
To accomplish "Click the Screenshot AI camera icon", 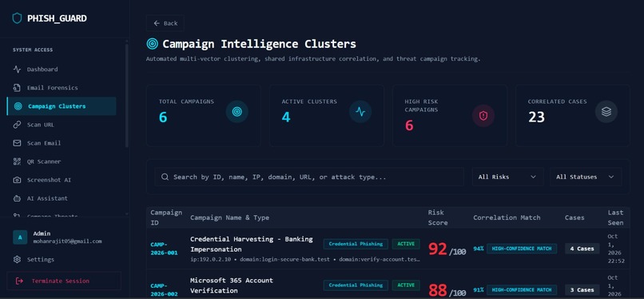I will [17, 180].
